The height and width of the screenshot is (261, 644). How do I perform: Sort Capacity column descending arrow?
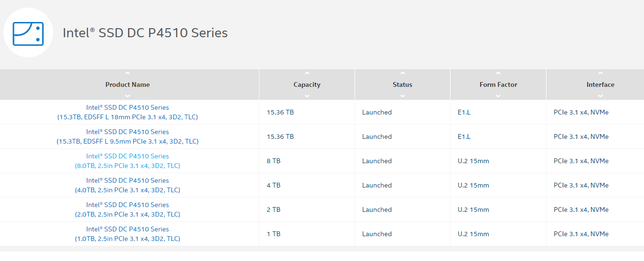pyautogui.click(x=307, y=95)
